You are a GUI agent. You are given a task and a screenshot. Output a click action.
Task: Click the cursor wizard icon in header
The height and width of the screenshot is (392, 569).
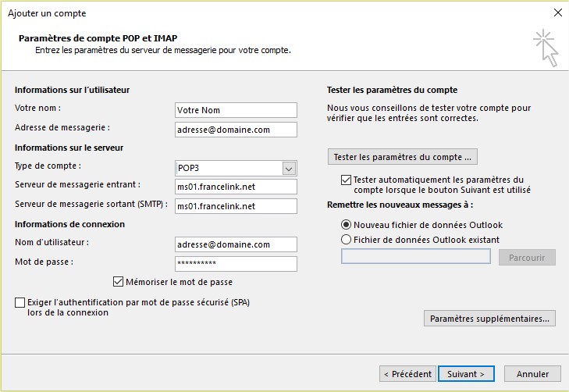546,48
